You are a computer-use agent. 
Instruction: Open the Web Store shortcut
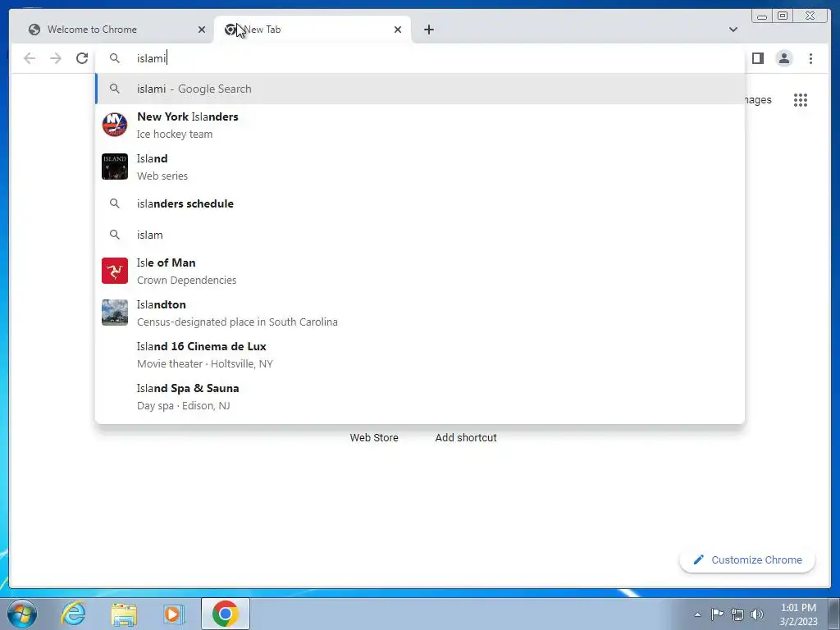click(374, 438)
